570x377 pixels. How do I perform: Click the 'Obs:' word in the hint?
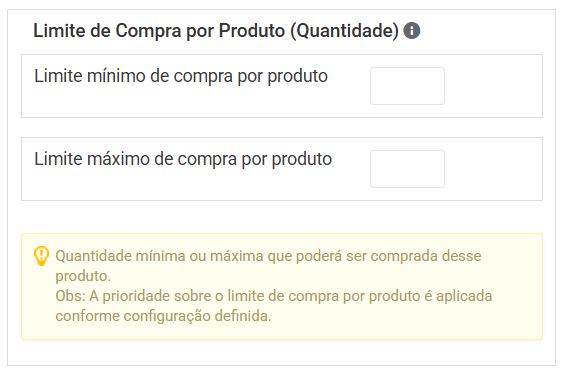(70, 296)
